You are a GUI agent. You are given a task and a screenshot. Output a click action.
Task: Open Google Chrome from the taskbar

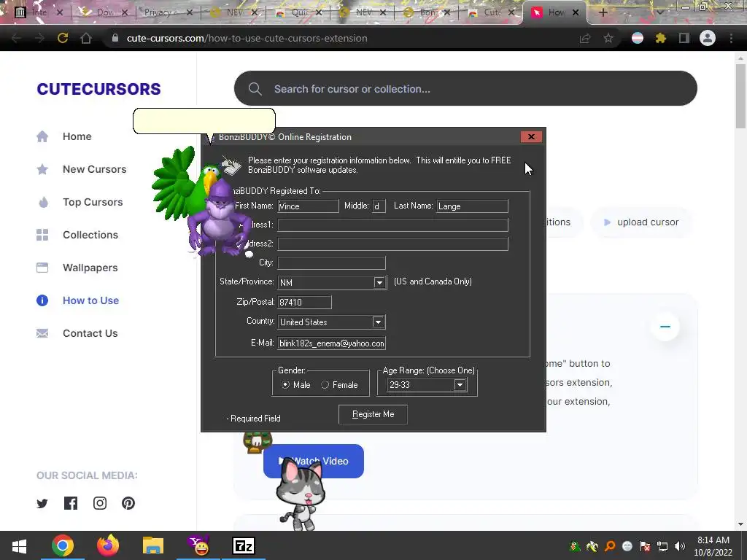pyautogui.click(x=63, y=545)
